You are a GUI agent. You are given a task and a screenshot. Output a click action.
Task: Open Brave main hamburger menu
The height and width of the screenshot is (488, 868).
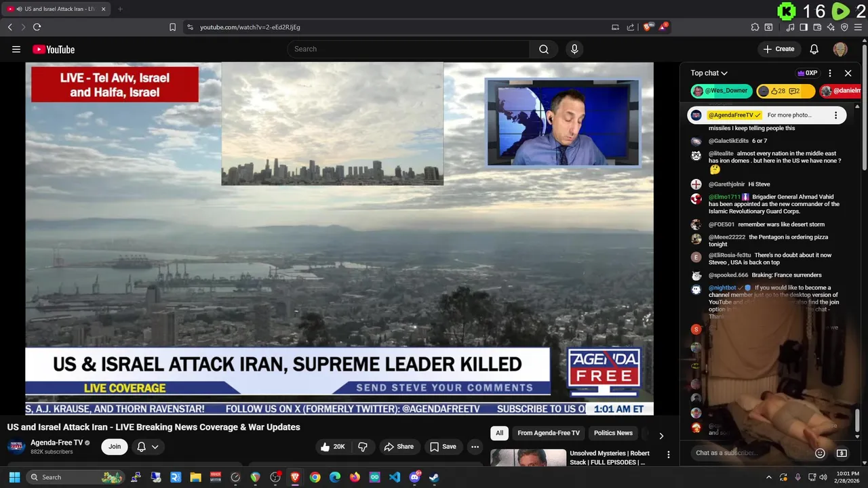coord(858,27)
